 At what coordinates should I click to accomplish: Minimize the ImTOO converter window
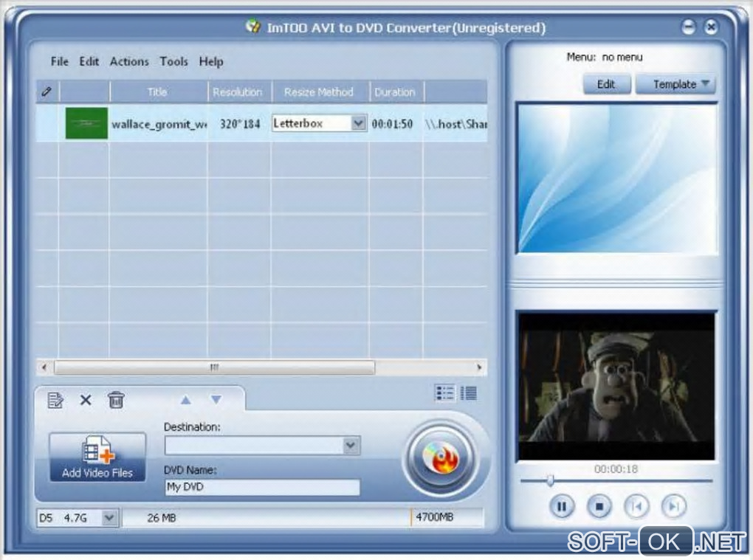click(x=689, y=27)
